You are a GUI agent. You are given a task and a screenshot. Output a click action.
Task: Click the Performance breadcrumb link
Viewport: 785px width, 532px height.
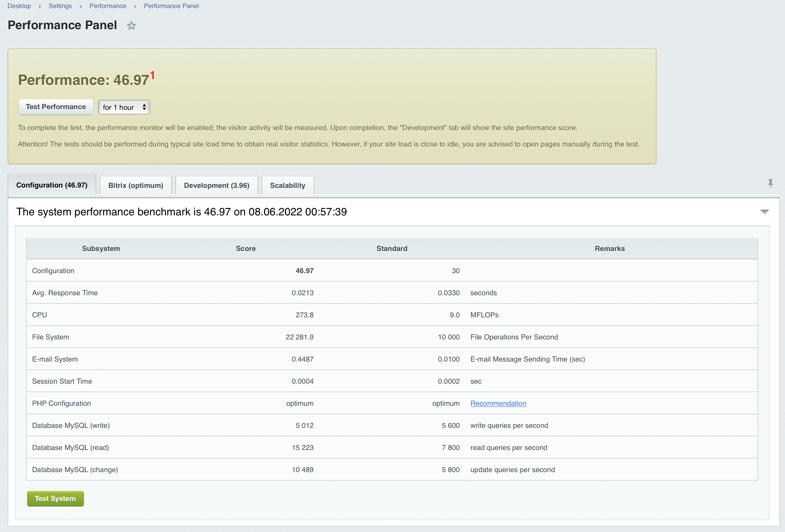108,6
